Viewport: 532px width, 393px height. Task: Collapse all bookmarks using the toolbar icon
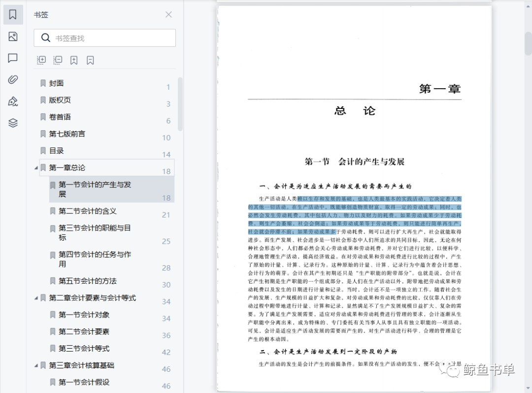pos(58,60)
